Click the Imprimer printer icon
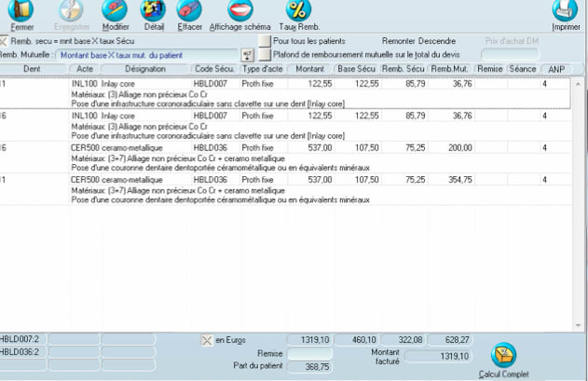This screenshot has width=588, height=381. (565, 11)
